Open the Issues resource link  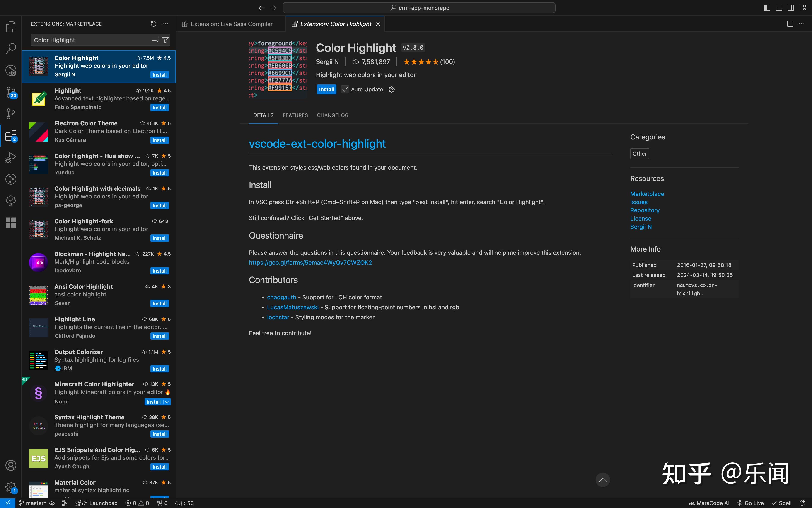638,202
